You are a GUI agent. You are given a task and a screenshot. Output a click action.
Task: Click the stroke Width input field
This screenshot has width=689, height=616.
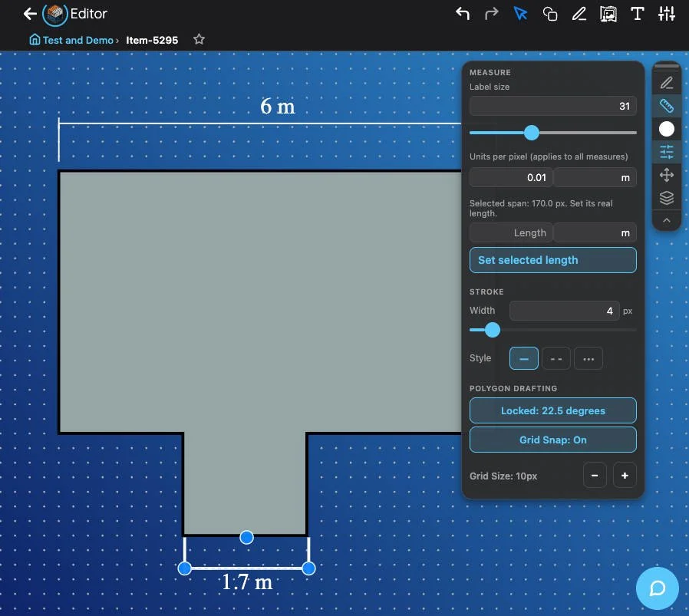[x=564, y=311]
